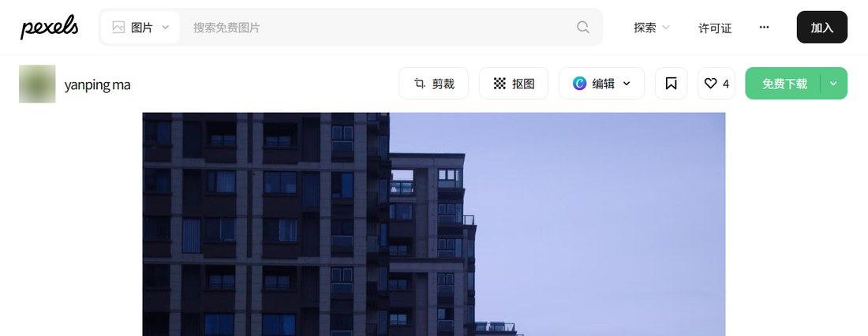868x336 pixels.
Task: Click the magnifier search icon
Action: [583, 27]
